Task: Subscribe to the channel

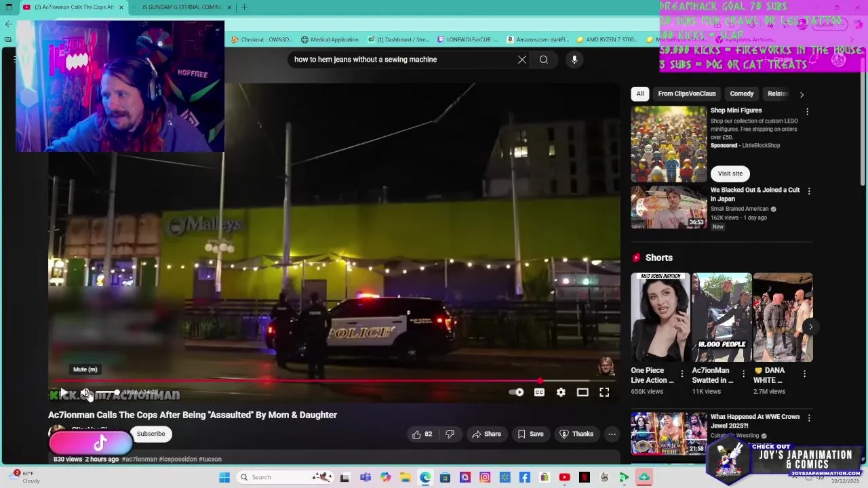Action: [x=151, y=434]
